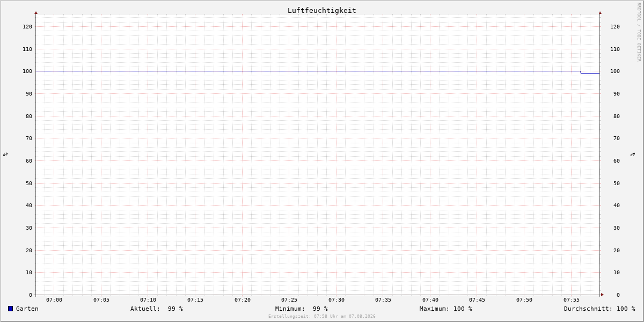
Task: Click the step drop in blue humidity line
Action: pyautogui.click(x=581, y=72)
